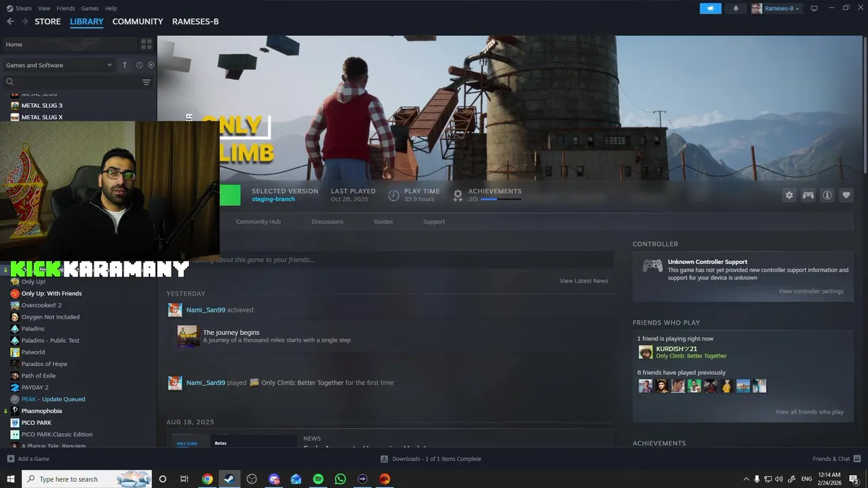Expand Games and Software dropdown
The width and height of the screenshot is (868, 488).
pos(60,65)
